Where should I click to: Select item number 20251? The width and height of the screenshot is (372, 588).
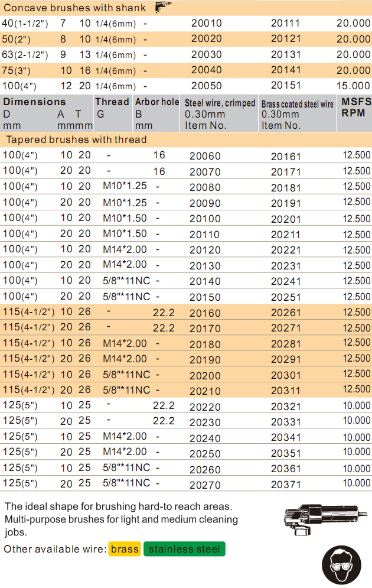coord(286,297)
